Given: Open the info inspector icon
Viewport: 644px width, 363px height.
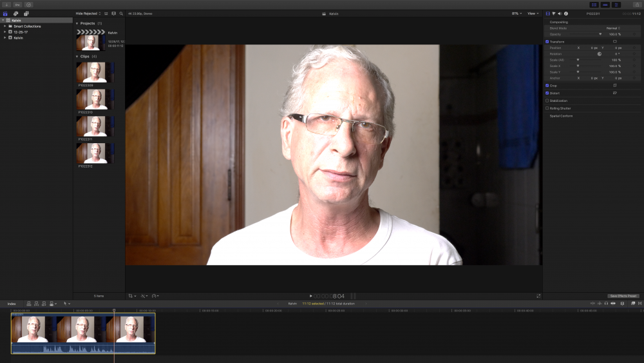Looking at the screenshot, I should pos(565,14).
